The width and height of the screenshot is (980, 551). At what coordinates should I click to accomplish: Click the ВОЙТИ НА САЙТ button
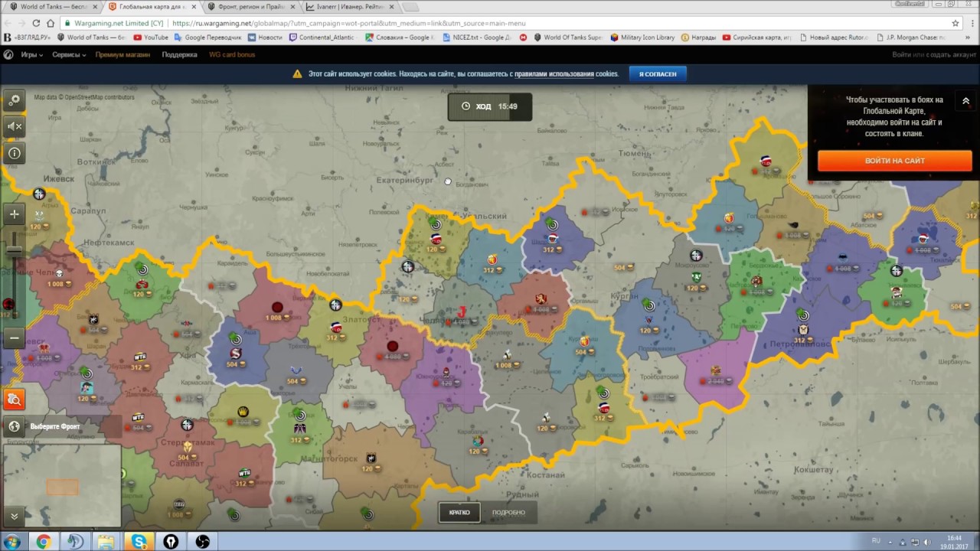pyautogui.click(x=894, y=161)
